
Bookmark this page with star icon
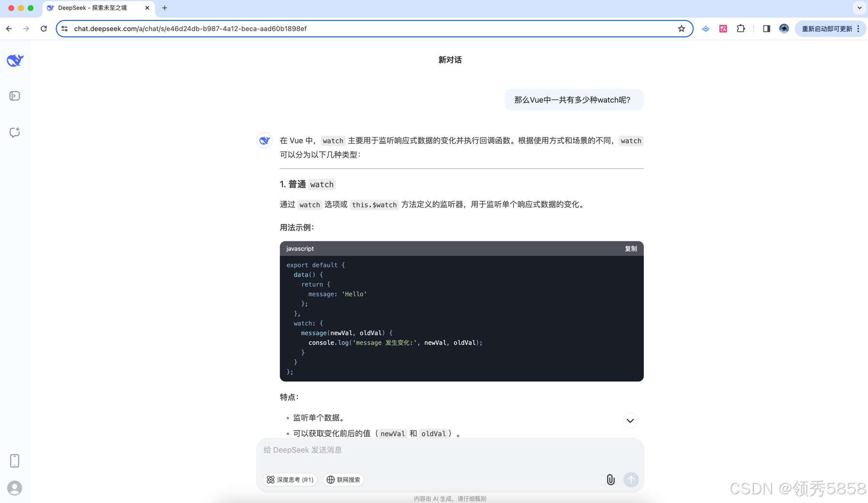(x=682, y=29)
